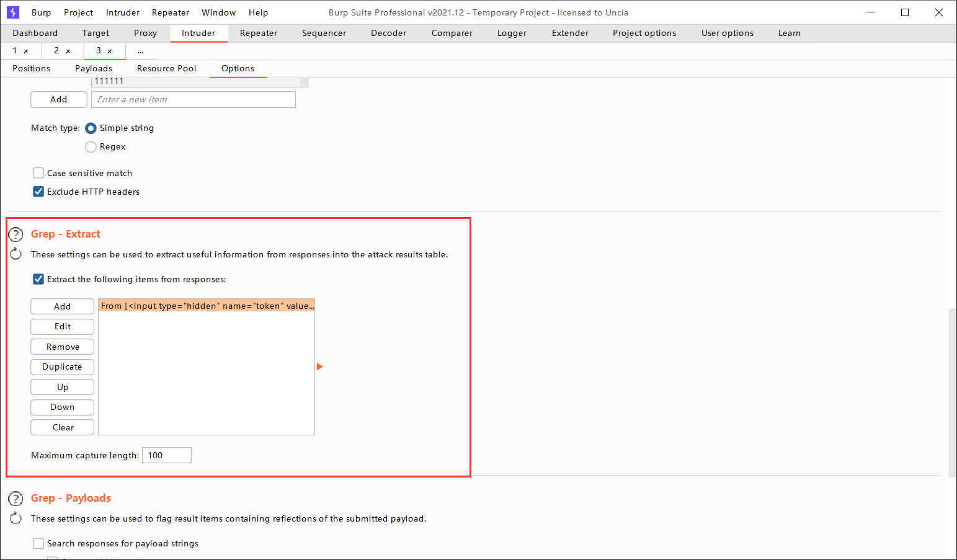Open the Sequencer tab
Screen dimensions: 957x560
coord(324,33)
